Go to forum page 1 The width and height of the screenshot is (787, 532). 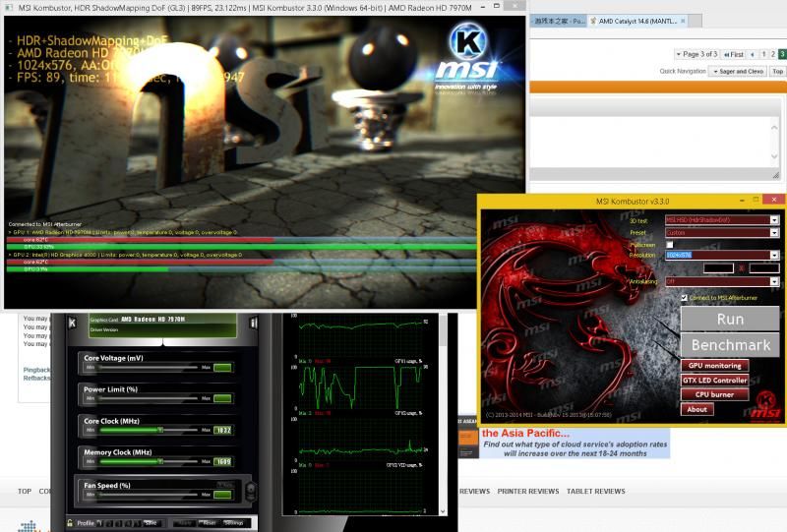(763, 54)
